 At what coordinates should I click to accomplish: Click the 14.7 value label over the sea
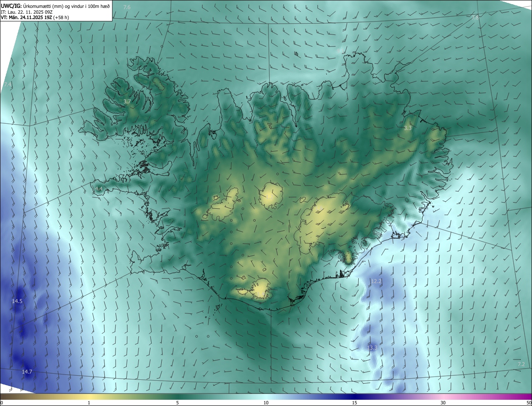[x=27, y=372]
